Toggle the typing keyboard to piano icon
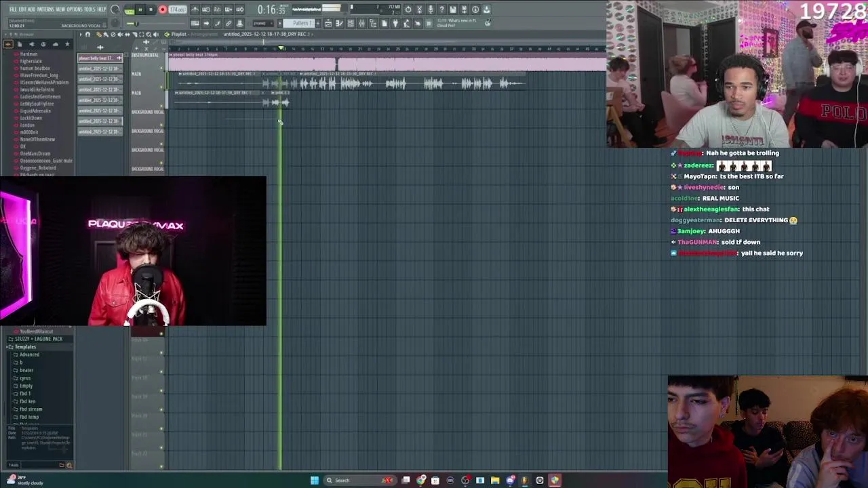This screenshot has height=488, width=868. pyautogui.click(x=195, y=23)
